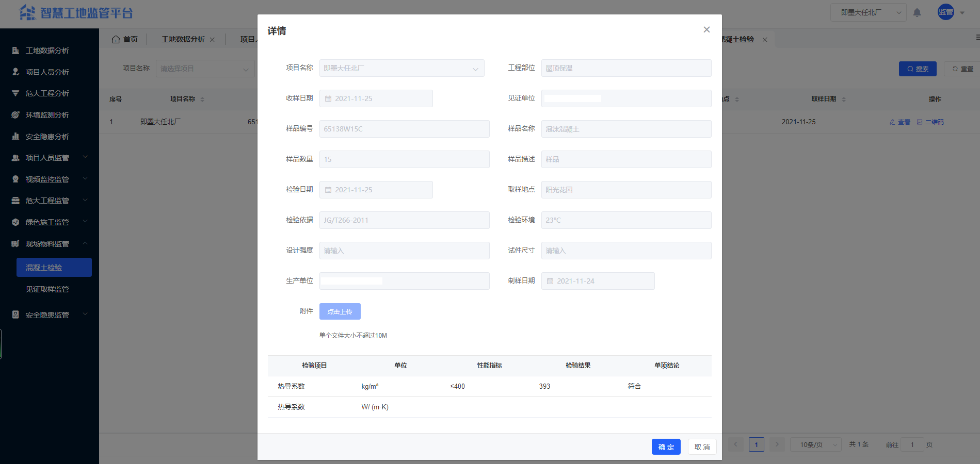Select 混凝土检验 submenu item
This screenshot has height=464, width=980.
point(54,268)
